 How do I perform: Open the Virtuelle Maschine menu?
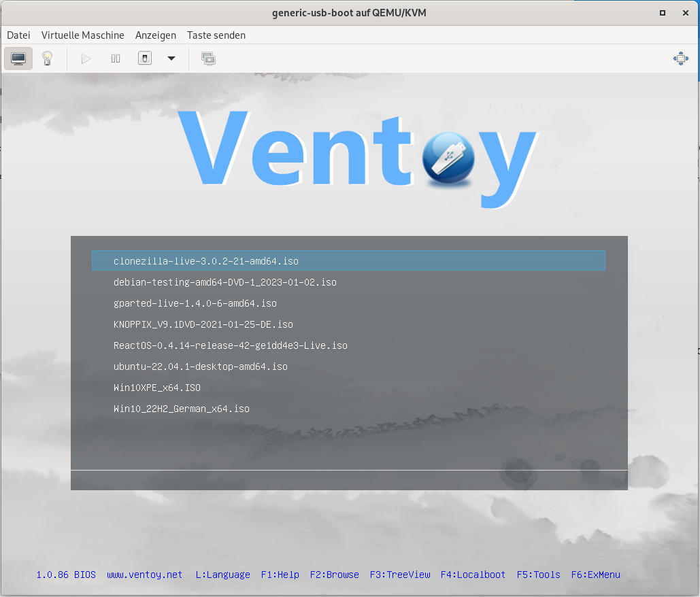(x=82, y=35)
